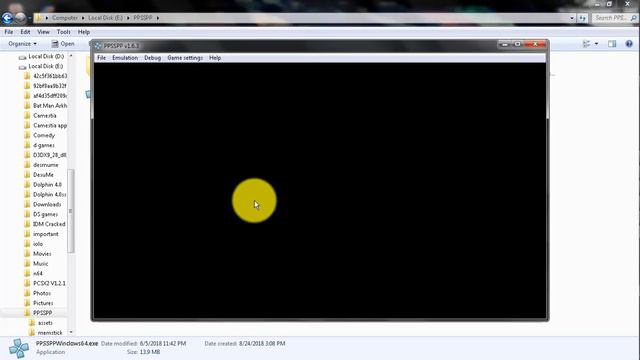Select the DS games folder
This screenshot has height=360, width=640.
point(45,214)
